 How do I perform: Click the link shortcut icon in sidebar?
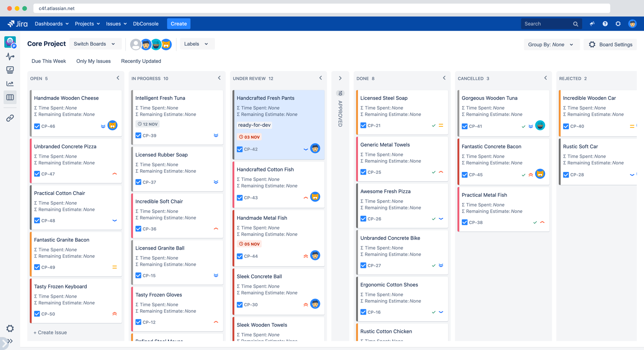click(10, 118)
